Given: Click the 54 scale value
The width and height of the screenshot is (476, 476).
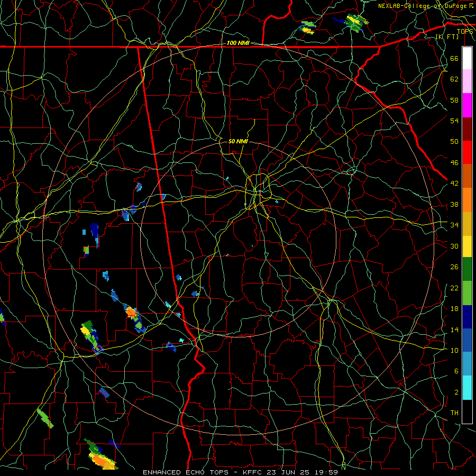Looking at the screenshot, I should click(x=454, y=121).
